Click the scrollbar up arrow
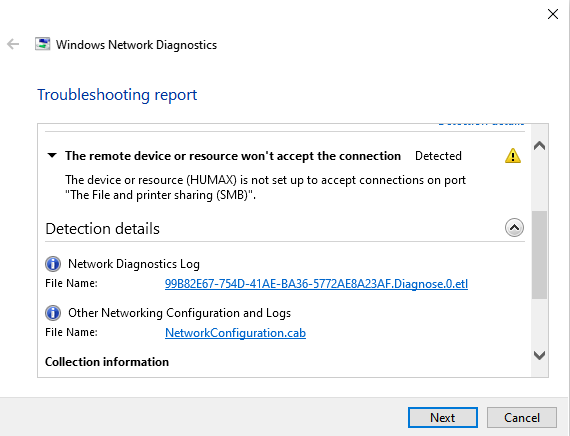Viewport: 570px width, 436px height. click(539, 146)
